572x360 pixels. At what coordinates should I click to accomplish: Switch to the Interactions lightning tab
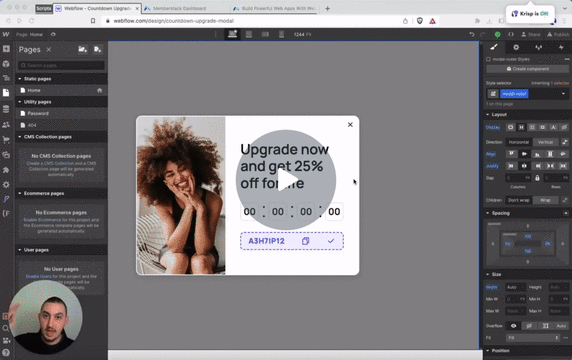click(x=561, y=47)
